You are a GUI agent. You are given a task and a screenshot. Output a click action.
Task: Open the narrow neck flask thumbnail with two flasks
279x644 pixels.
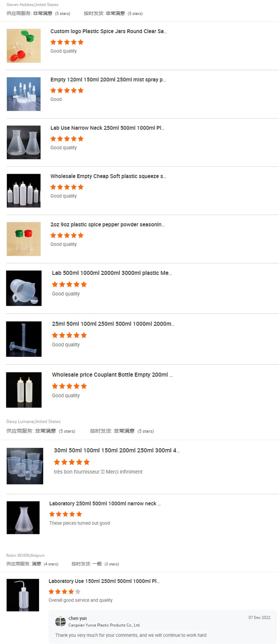[x=23, y=142]
